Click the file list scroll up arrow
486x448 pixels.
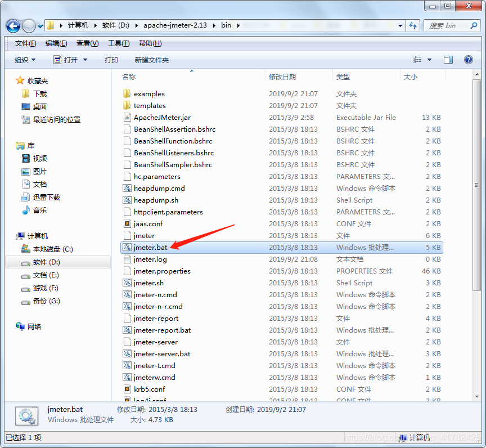pyautogui.click(x=476, y=74)
